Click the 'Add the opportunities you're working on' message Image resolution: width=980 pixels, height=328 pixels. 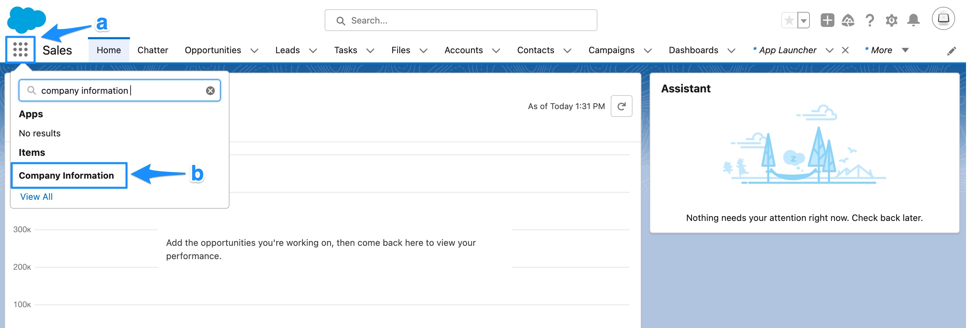tap(321, 249)
